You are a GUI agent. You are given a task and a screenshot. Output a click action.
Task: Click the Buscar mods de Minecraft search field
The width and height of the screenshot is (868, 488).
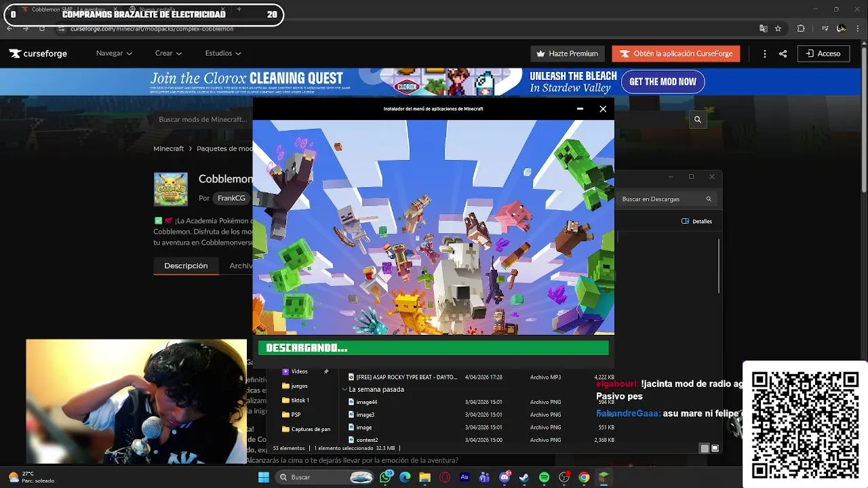coord(203,119)
